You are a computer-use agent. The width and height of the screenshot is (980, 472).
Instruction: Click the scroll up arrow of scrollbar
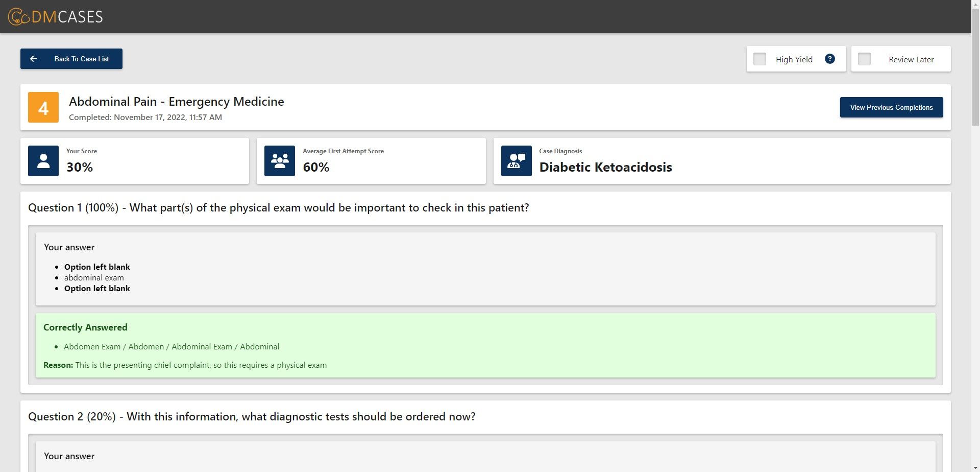pyautogui.click(x=975, y=4)
